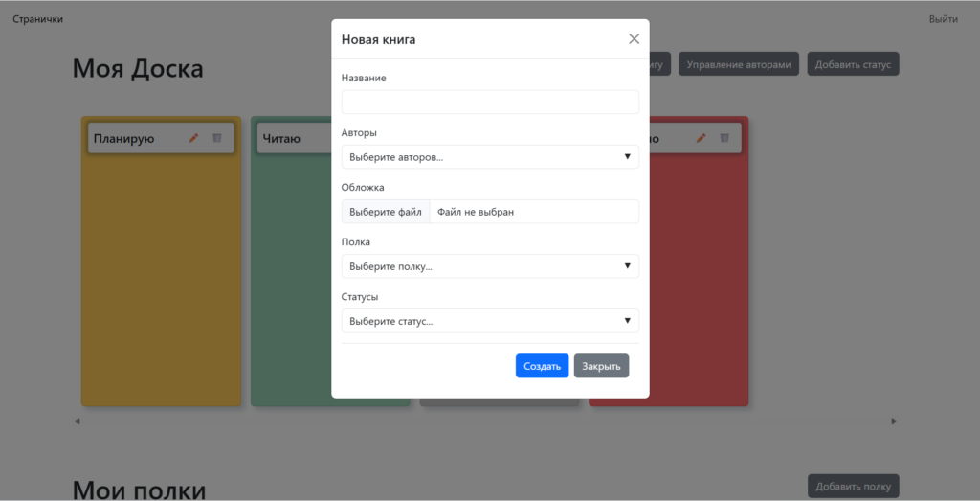
Task: Go to Странички in the top navigation
Action: (x=38, y=19)
